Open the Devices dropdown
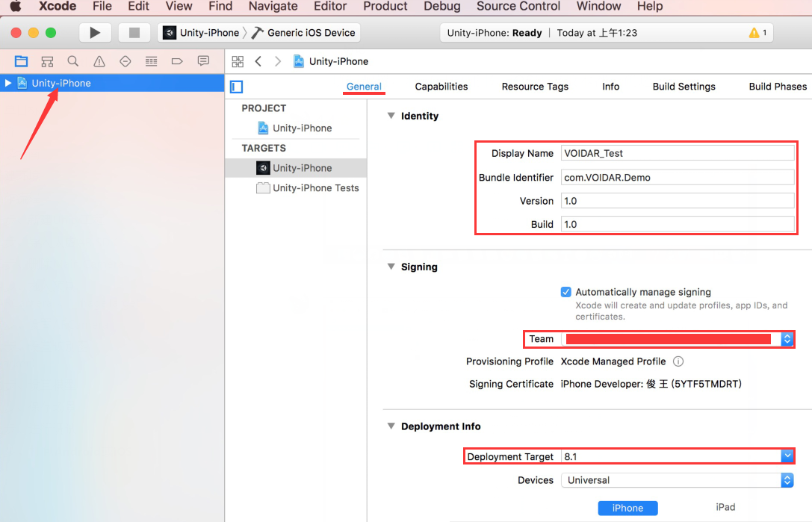The height and width of the screenshot is (522, 812). coord(678,480)
